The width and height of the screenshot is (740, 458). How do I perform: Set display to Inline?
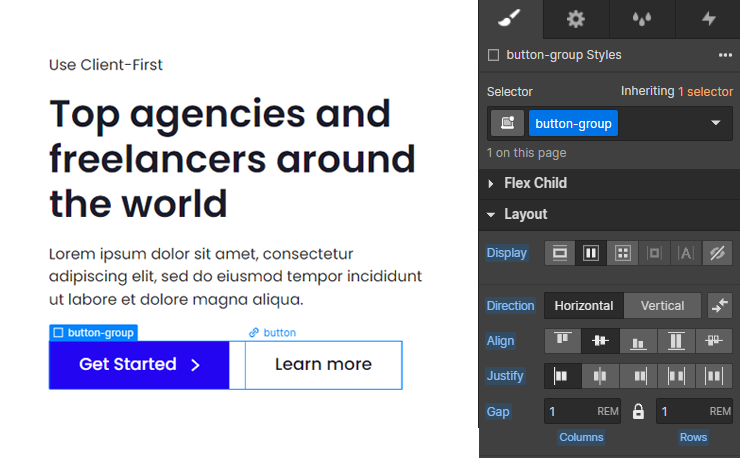click(x=686, y=253)
